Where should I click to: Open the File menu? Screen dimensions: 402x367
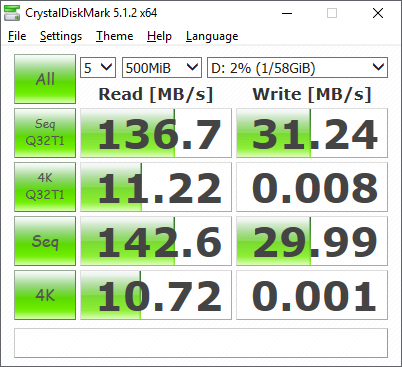click(17, 36)
